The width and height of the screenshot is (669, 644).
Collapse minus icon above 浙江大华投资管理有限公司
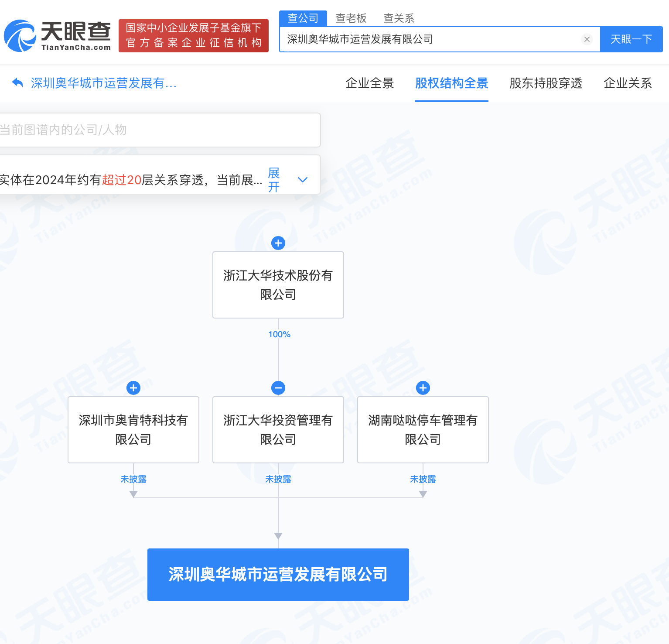tap(278, 388)
